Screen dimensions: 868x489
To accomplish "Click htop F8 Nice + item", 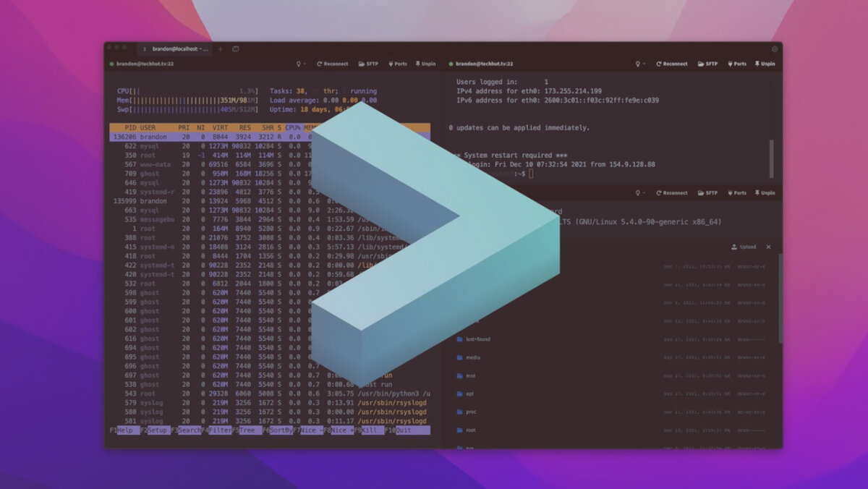I will (339, 430).
